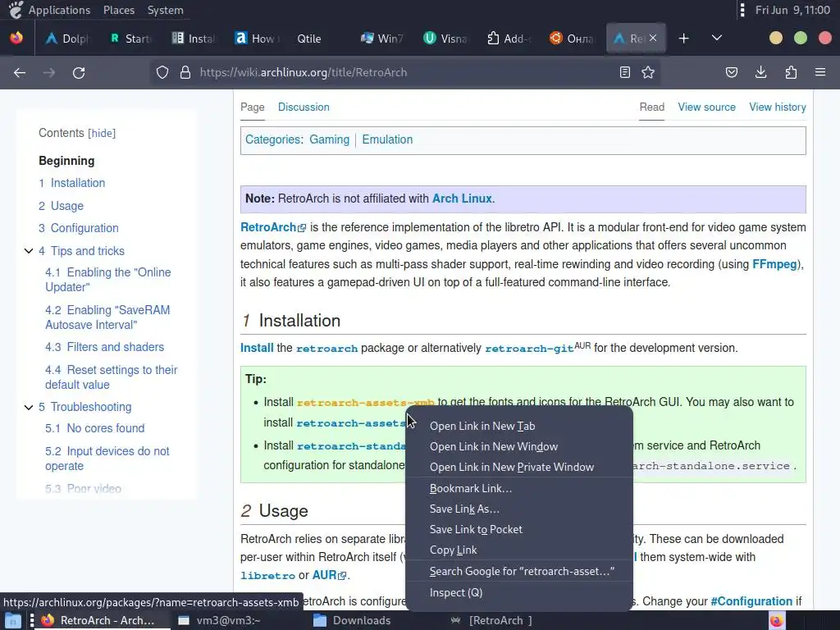Switch to the How browser tab
The image size is (840, 630).
click(x=256, y=38)
